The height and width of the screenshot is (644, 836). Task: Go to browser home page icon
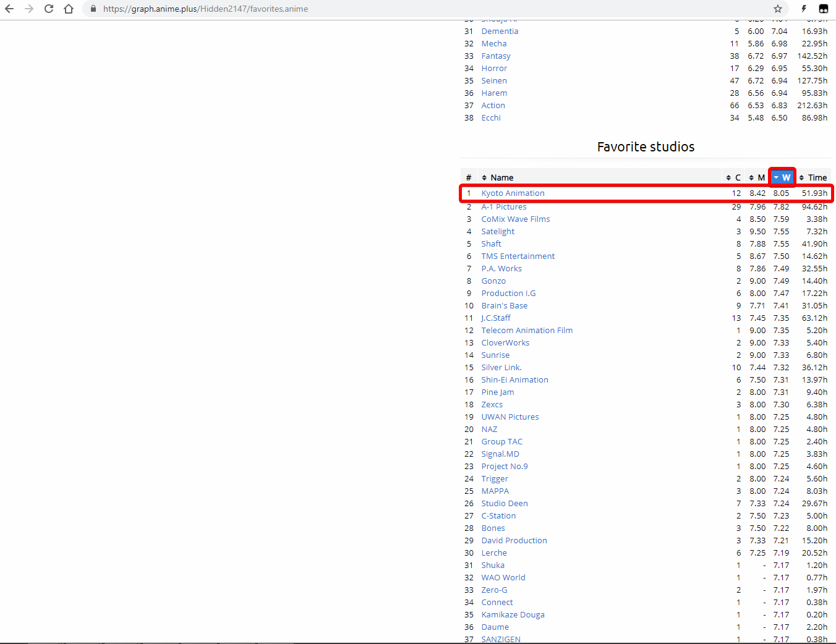pos(69,9)
